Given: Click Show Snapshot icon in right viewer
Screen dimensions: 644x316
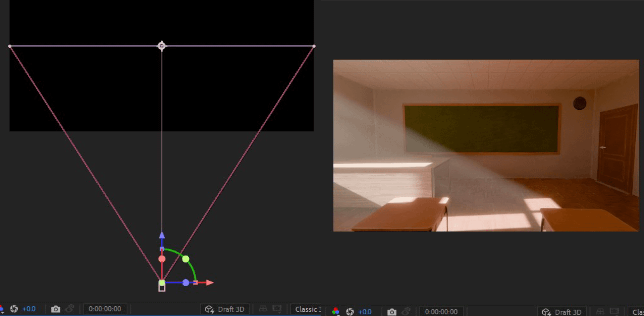Looking at the screenshot, I should [x=406, y=312].
